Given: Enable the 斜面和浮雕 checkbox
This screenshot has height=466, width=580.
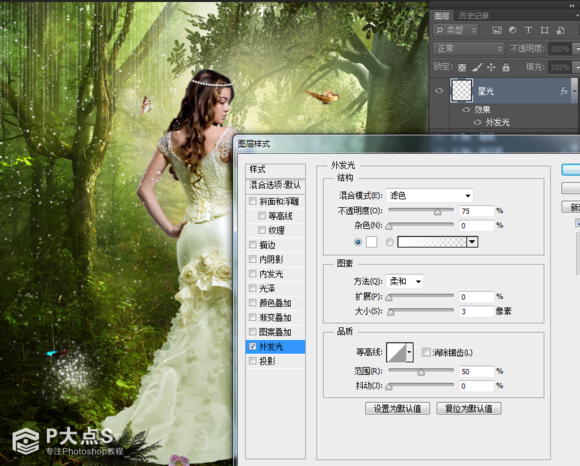Looking at the screenshot, I should pyautogui.click(x=253, y=201).
